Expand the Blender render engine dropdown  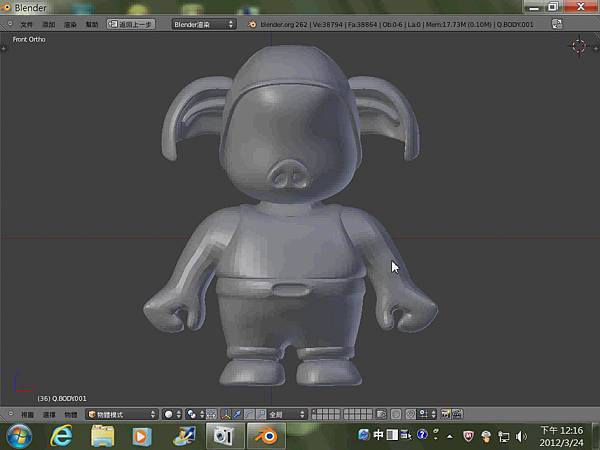[x=203, y=23]
